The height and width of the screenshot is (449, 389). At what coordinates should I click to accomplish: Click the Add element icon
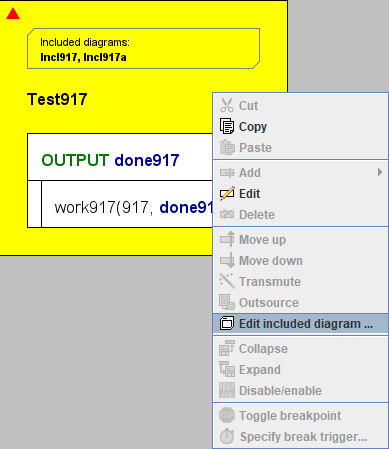[x=227, y=173]
